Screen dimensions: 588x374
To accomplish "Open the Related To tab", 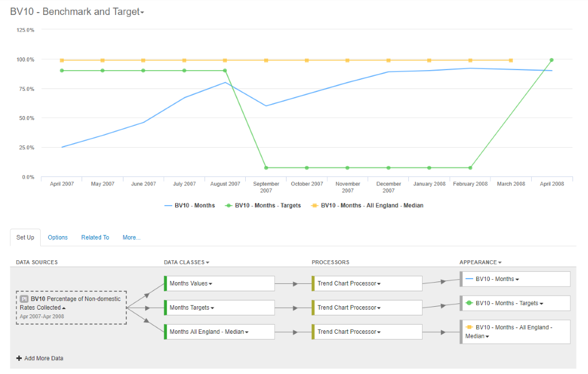I will pyautogui.click(x=95, y=237).
